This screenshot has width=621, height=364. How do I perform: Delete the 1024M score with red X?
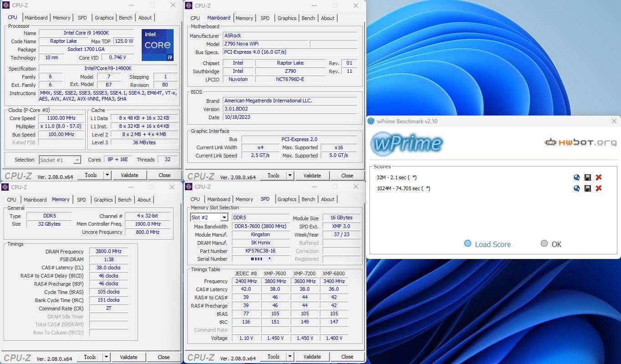(x=599, y=188)
